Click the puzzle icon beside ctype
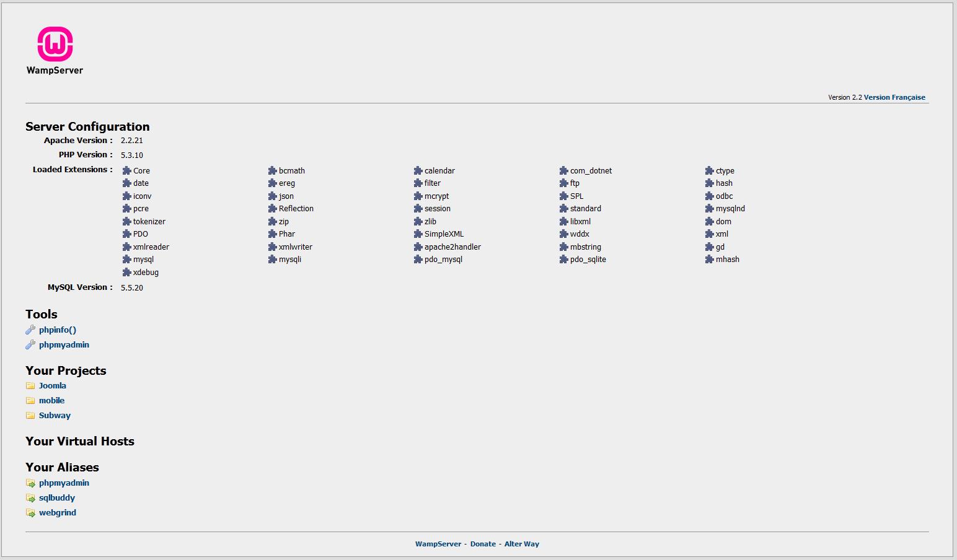This screenshot has width=957, height=560. pos(710,170)
